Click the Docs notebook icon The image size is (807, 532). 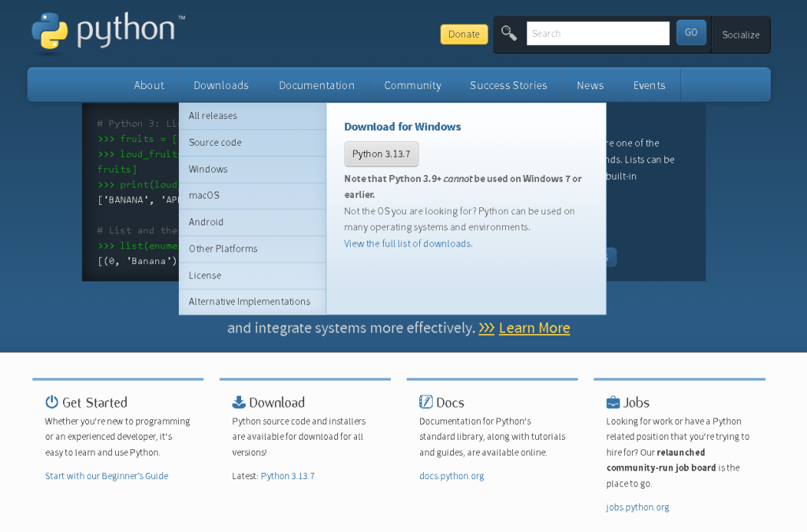(426, 402)
